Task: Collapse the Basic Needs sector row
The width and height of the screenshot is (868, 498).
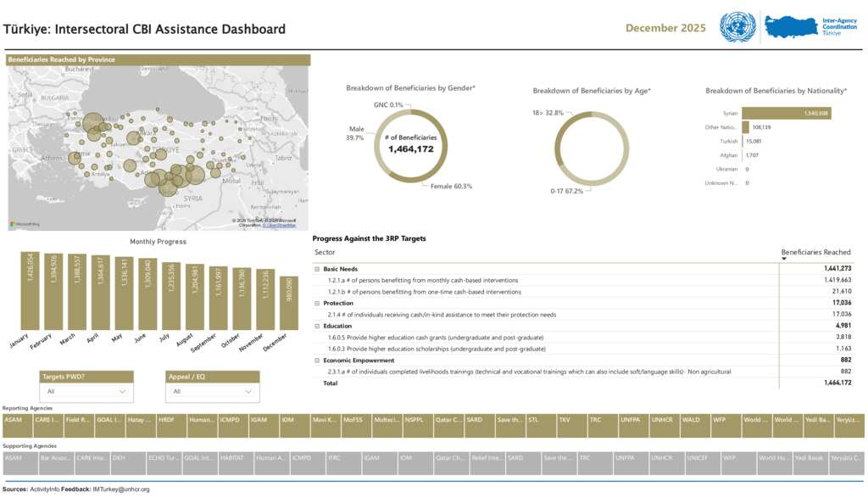Action: click(317, 269)
